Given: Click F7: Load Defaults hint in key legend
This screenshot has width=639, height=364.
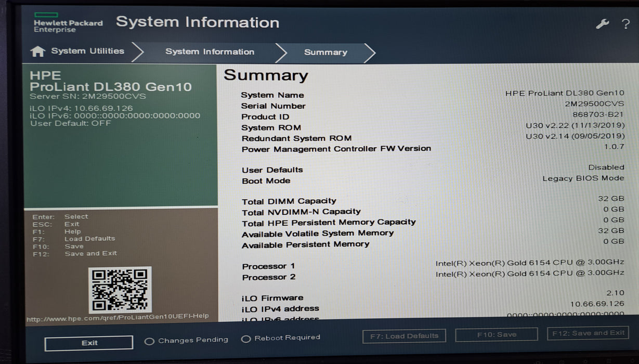Looking at the screenshot, I should (74, 239).
